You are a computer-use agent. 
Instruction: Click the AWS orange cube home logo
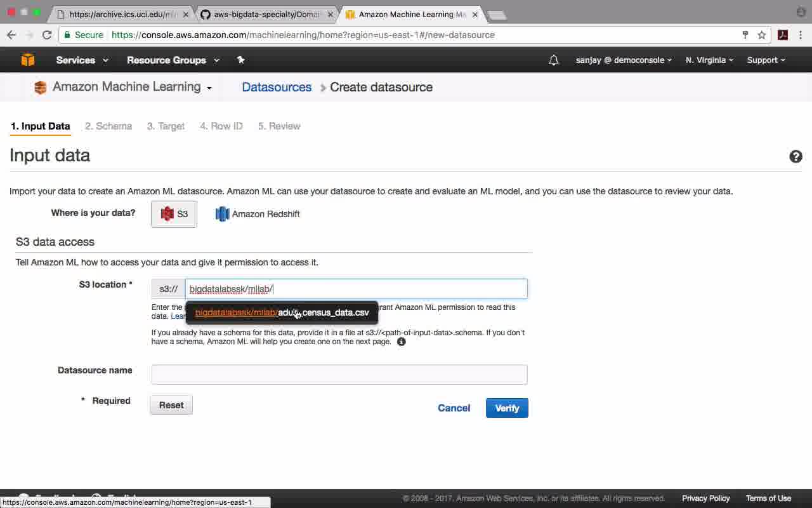(28, 60)
